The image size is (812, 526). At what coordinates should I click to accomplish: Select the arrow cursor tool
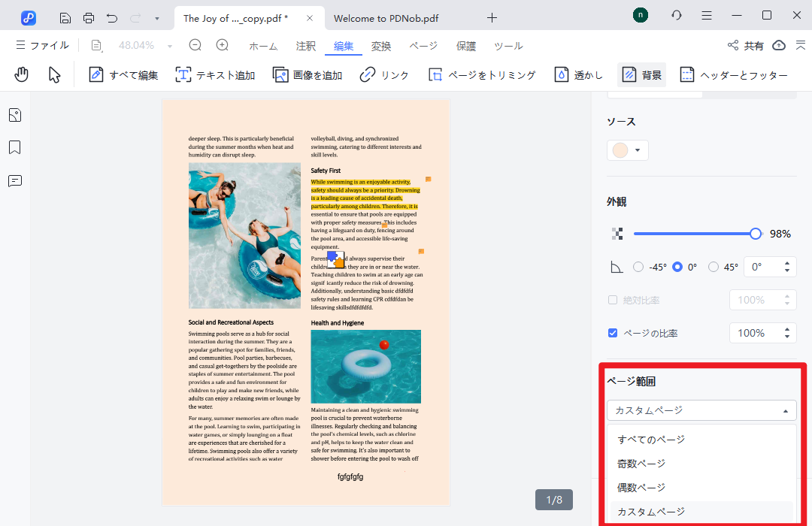pyautogui.click(x=54, y=74)
